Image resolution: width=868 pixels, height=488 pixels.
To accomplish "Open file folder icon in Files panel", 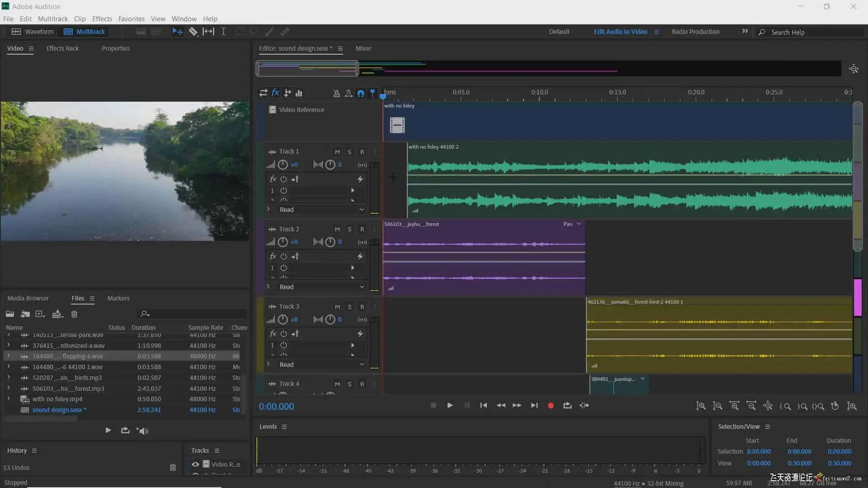I will 10,314.
